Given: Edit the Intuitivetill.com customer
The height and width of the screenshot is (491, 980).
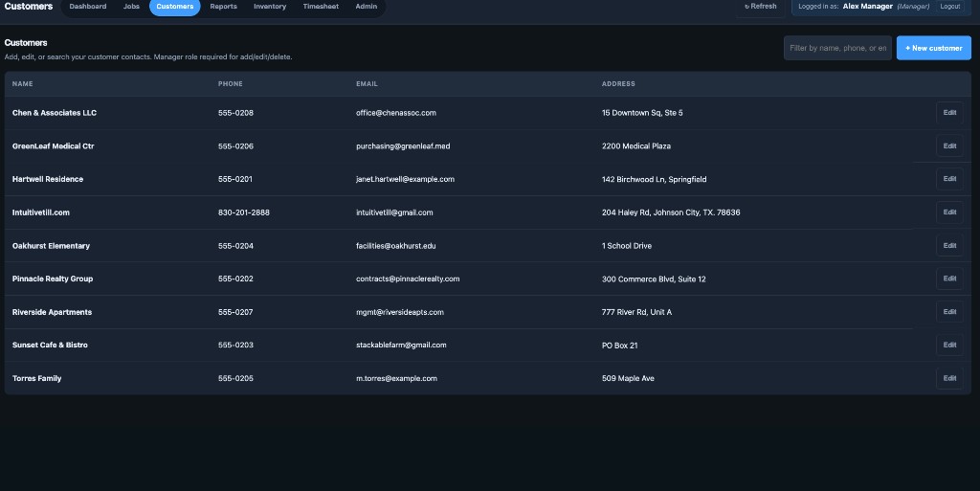Looking at the screenshot, I should coord(949,212).
